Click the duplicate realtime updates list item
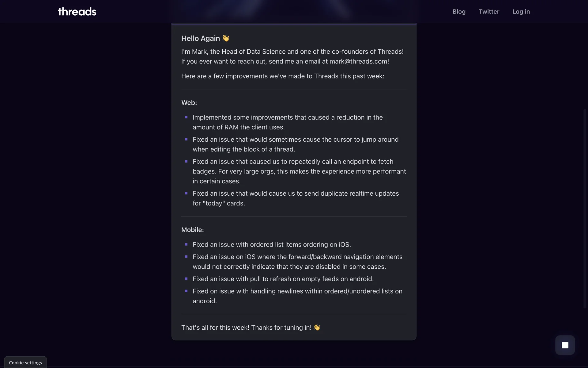 point(296,198)
